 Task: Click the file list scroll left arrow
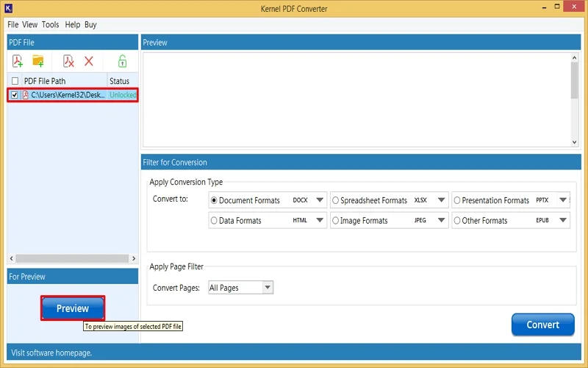click(x=12, y=258)
